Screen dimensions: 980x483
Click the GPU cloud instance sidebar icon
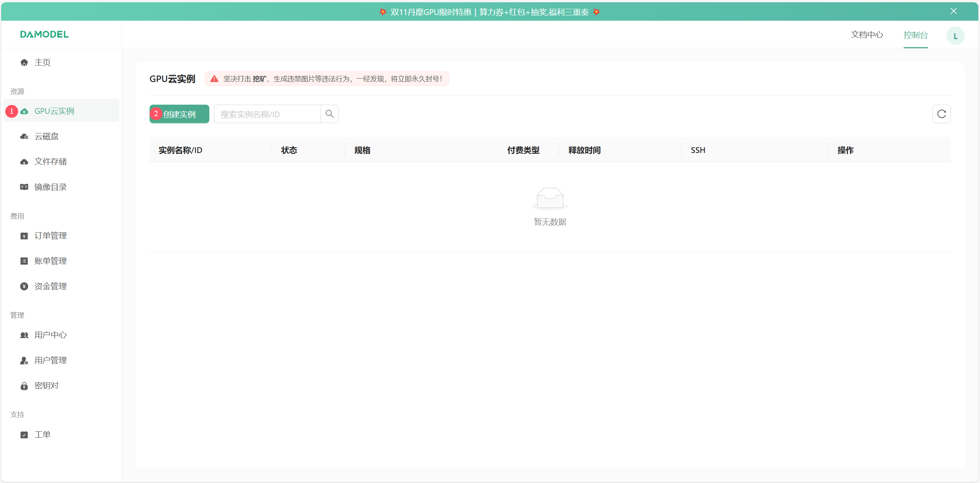click(x=24, y=111)
